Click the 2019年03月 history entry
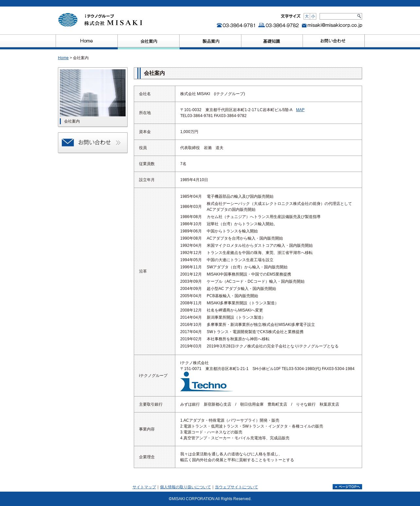This screenshot has height=506, width=420. [x=259, y=346]
